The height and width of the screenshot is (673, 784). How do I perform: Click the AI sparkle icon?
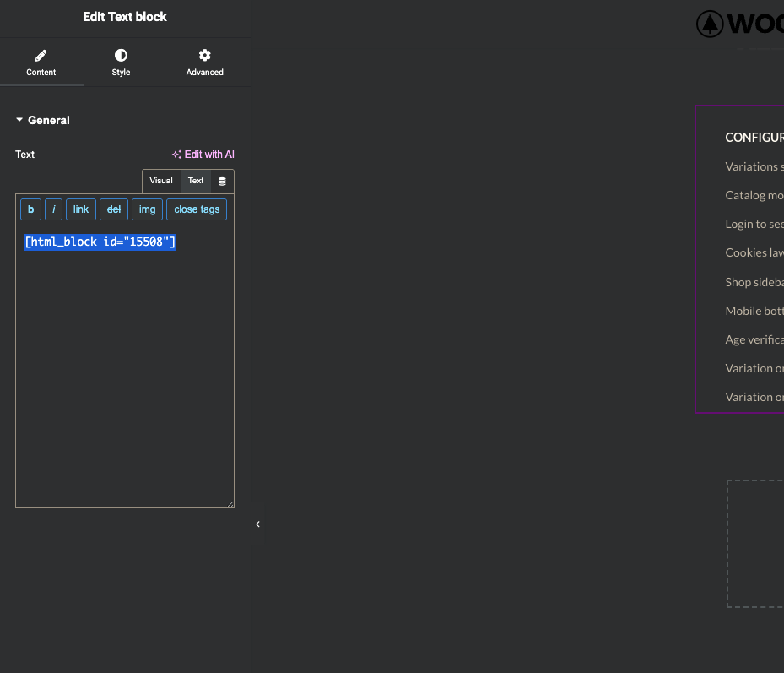pyautogui.click(x=176, y=155)
